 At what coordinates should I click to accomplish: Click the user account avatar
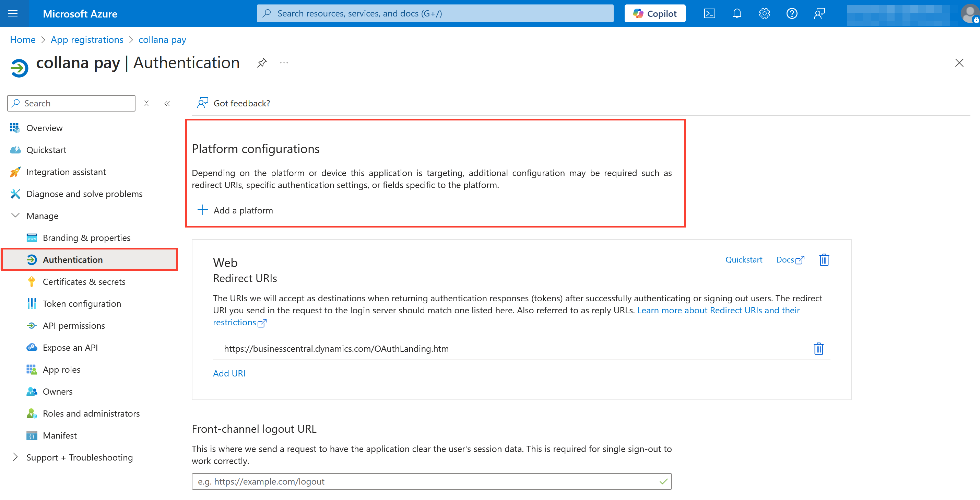[x=970, y=14]
